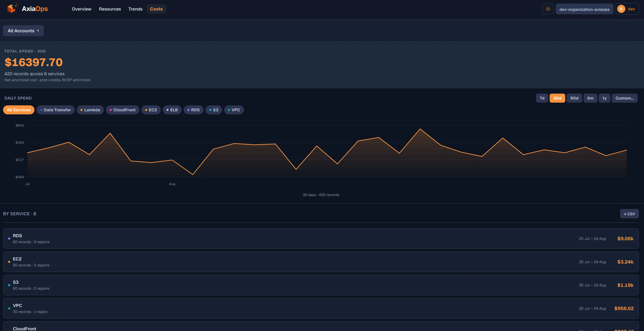Click '90 records · 3 regions' under EC2
644x331 pixels.
tap(31, 265)
